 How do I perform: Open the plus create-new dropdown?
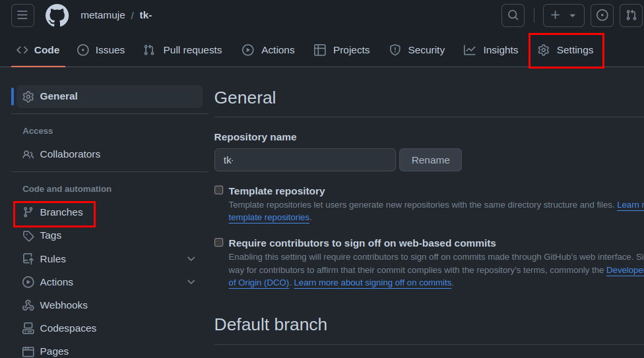pyautogui.click(x=563, y=15)
